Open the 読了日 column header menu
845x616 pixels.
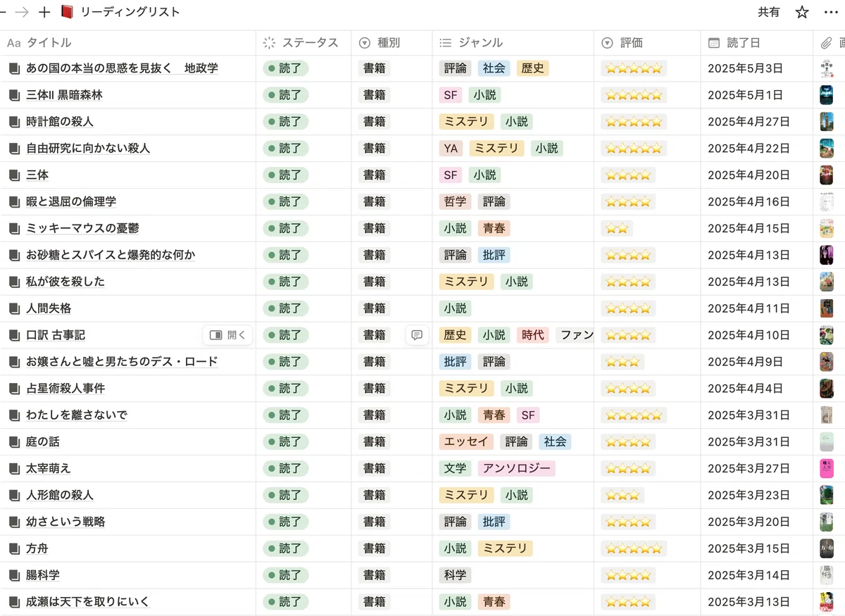[757, 43]
